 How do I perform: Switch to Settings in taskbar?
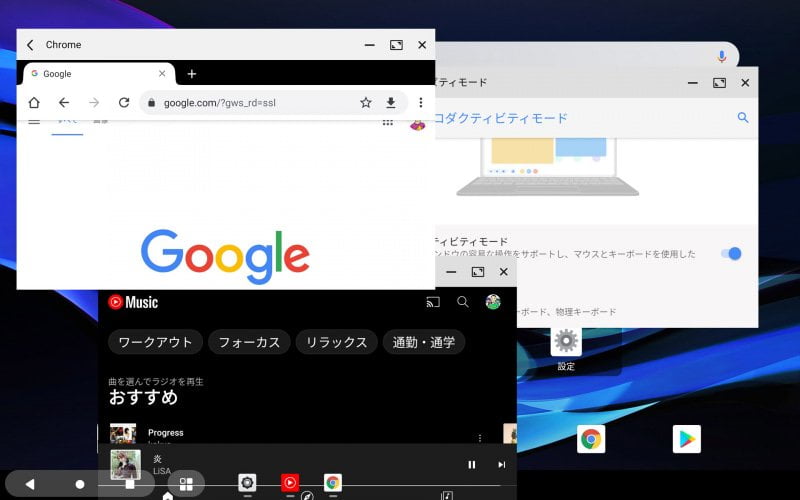point(247,483)
